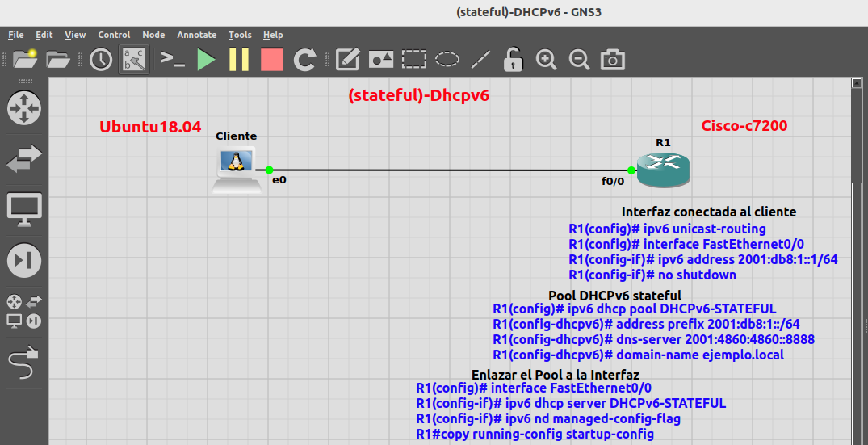868x445 pixels.
Task: Stop all nodes with red square button
Action: [x=272, y=59]
